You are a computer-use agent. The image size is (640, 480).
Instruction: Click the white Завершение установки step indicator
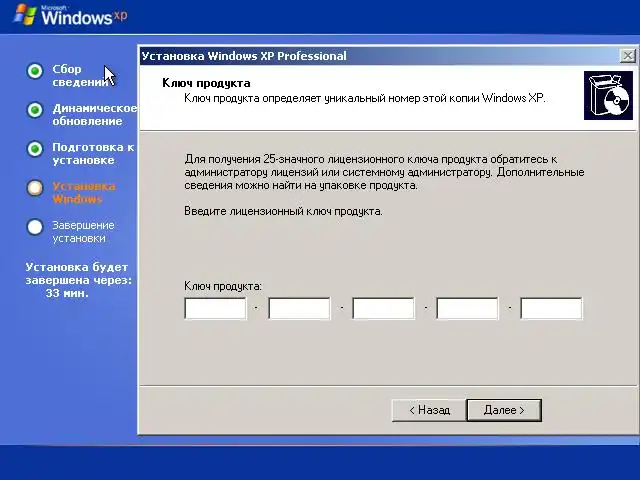click(x=35, y=227)
